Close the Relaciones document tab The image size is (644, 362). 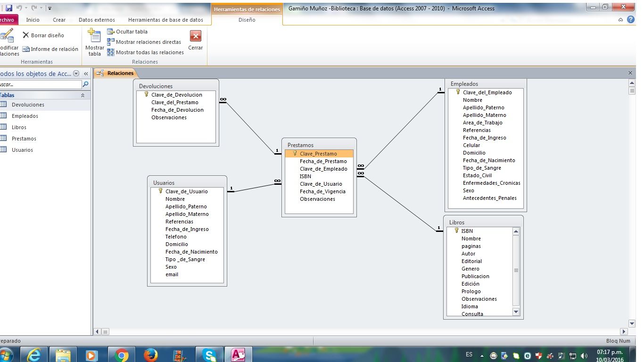pyautogui.click(x=630, y=73)
